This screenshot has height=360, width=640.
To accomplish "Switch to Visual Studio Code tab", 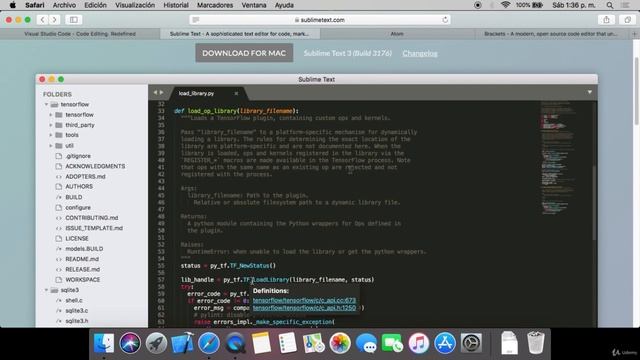I will 80,34.
